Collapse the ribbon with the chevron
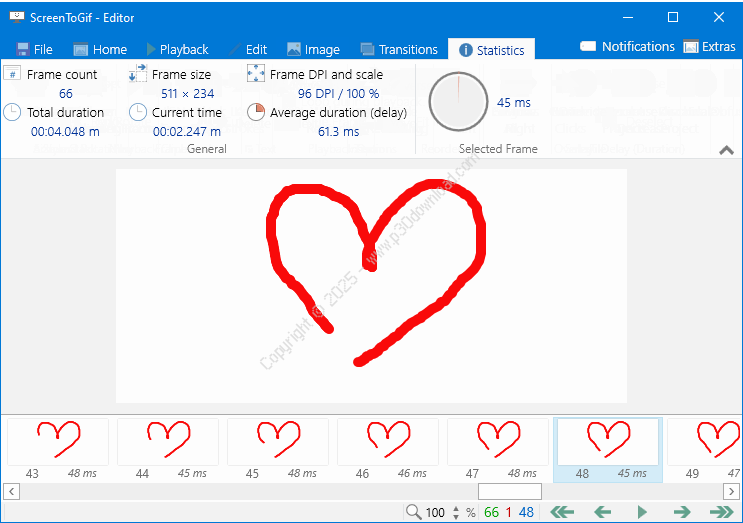The image size is (743, 523). (x=727, y=150)
